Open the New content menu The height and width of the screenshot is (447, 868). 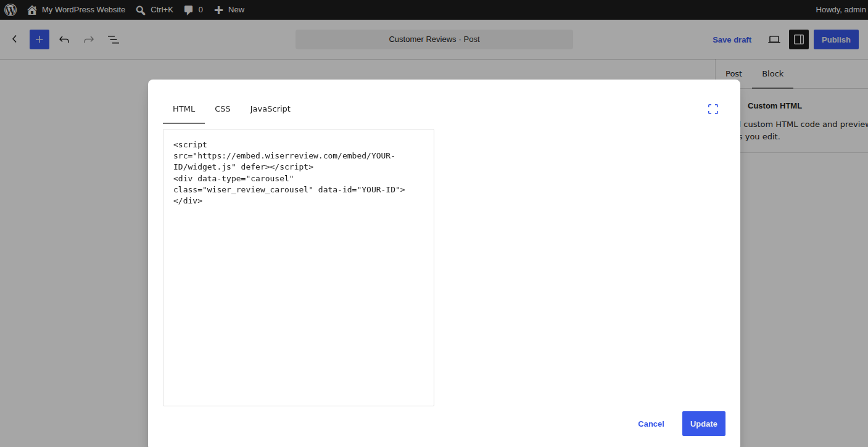pos(229,10)
